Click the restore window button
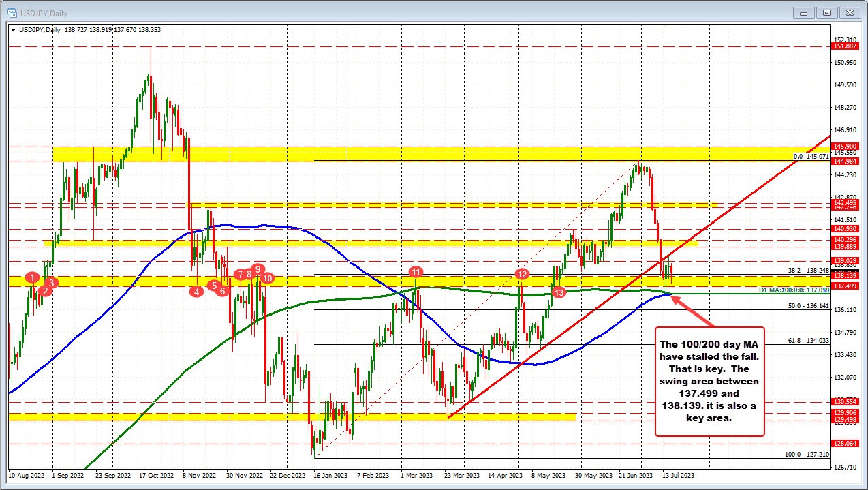The width and height of the screenshot is (868, 490). 826,12
